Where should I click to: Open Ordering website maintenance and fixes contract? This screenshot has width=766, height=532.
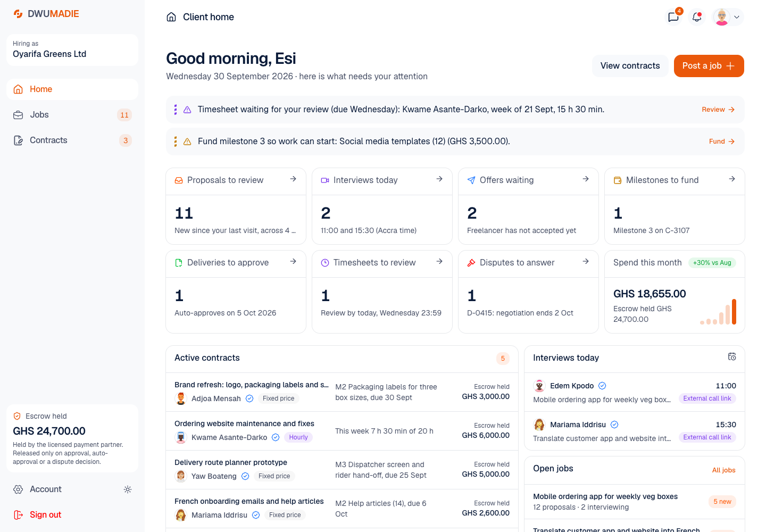coord(342,431)
